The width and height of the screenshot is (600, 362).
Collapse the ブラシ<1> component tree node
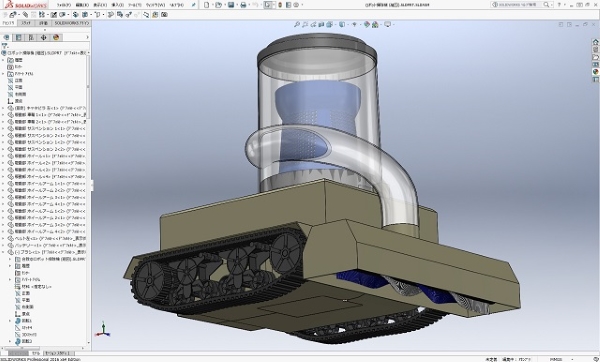click(x=3, y=252)
